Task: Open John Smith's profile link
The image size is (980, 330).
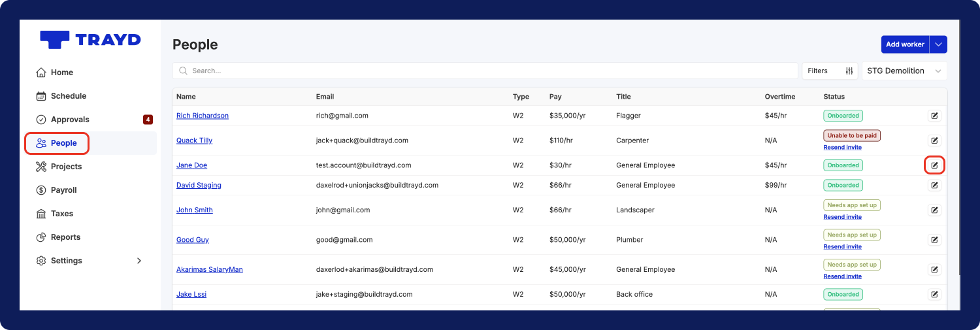Action: pos(195,210)
